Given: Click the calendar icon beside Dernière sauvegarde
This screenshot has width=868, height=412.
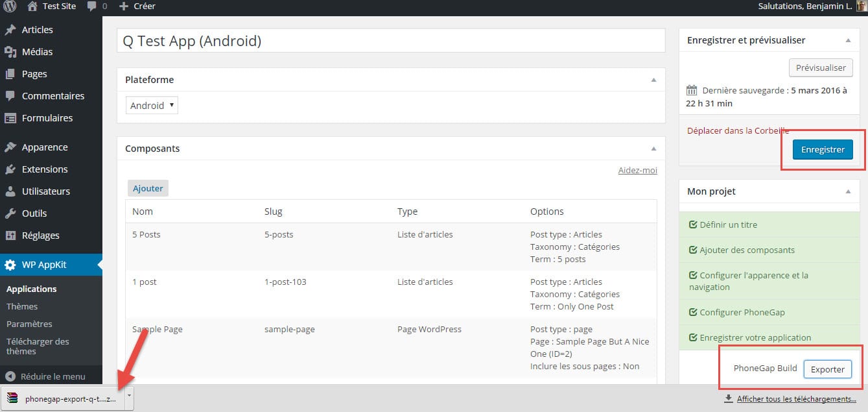Looking at the screenshot, I should [x=692, y=91].
